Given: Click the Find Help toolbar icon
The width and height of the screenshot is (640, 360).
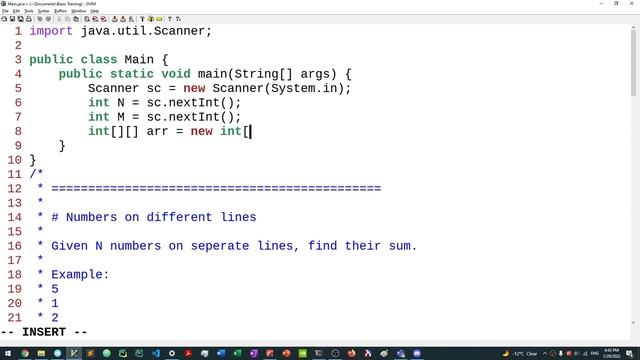Looking at the screenshot, I should 178,19.
